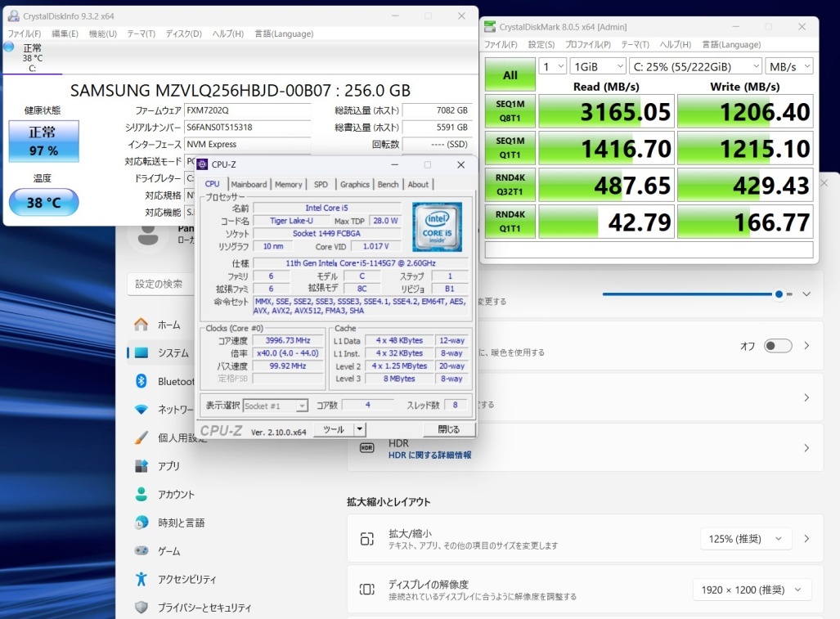840x619 pixels.
Task: Switch to the Graphics tab in CPU-Z
Action: click(x=355, y=184)
